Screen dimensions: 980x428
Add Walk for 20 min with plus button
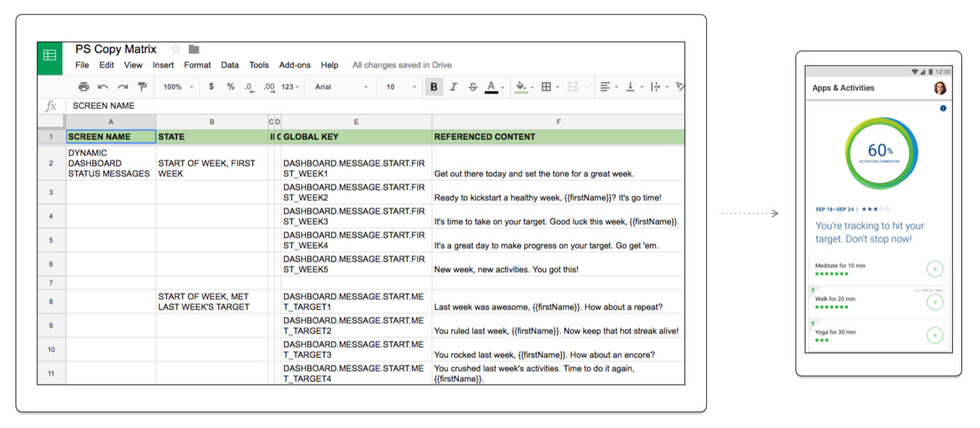(x=934, y=302)
